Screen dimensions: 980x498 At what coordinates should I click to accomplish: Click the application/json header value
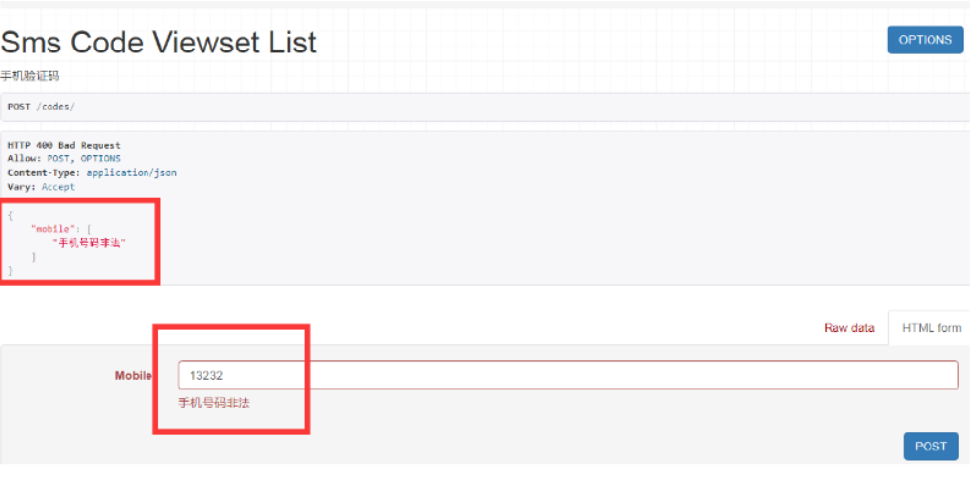pyautogui.click(x=132, y=173)
